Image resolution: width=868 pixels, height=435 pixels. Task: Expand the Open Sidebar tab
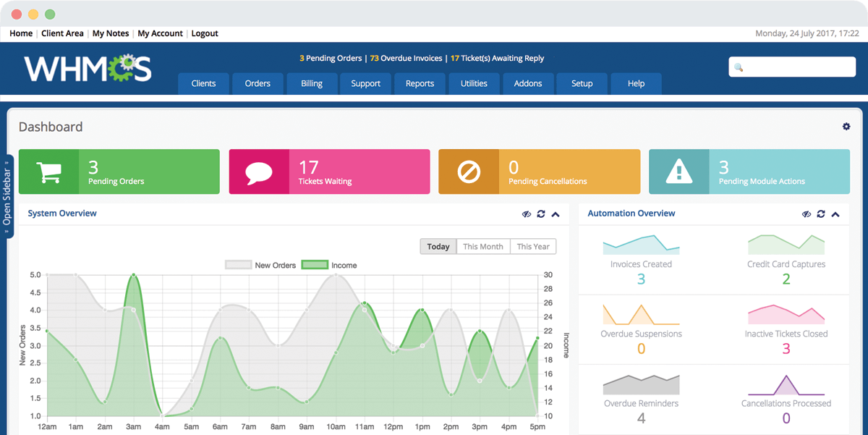pos(7,196)
